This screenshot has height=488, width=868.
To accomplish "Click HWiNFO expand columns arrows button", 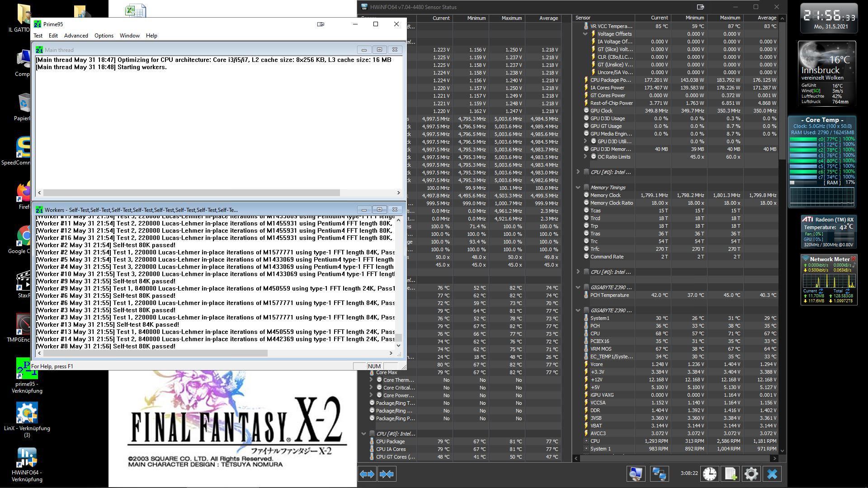I will [367, 474].
